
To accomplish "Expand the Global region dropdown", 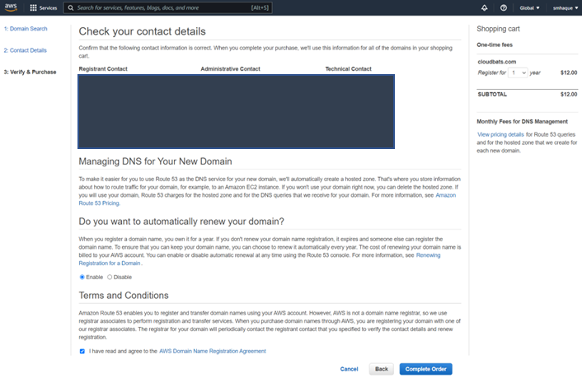I will click(529, 7).
